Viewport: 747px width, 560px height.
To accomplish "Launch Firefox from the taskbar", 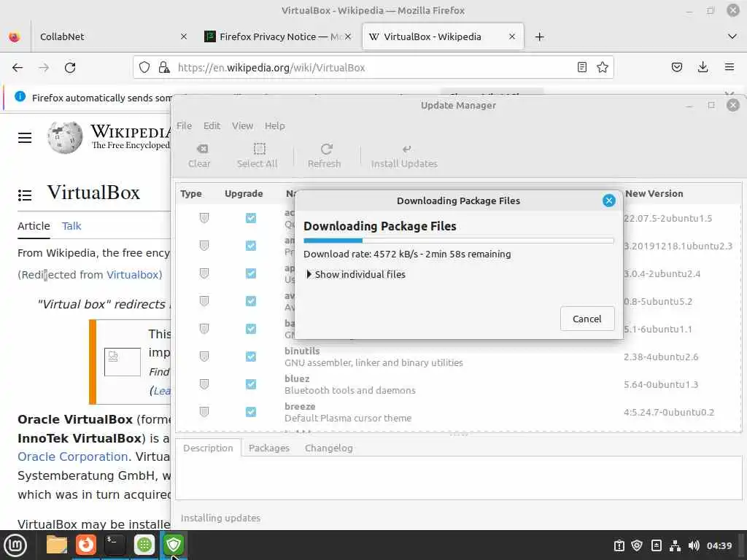I will pos(86,545).
